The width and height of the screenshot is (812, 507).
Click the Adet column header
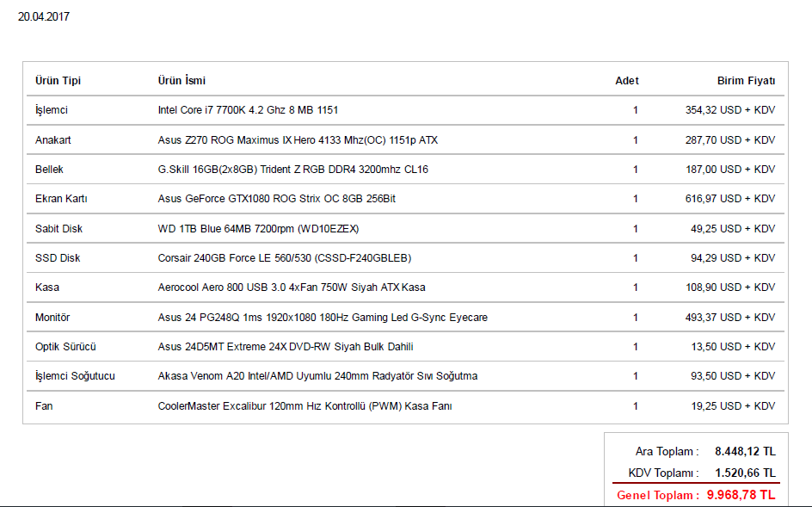(626, 80)
